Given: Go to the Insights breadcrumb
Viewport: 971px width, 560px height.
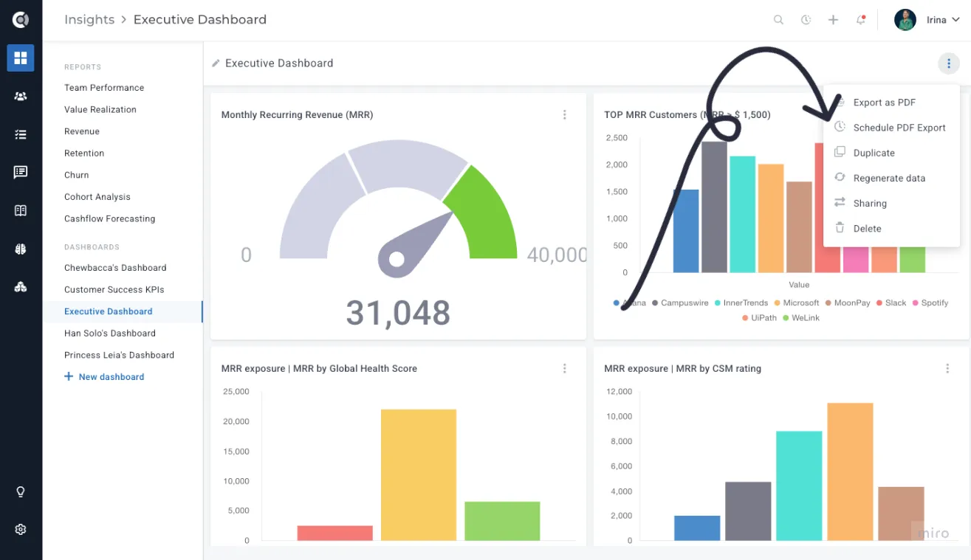Looking at the screenshot, I should pos(89,20).
